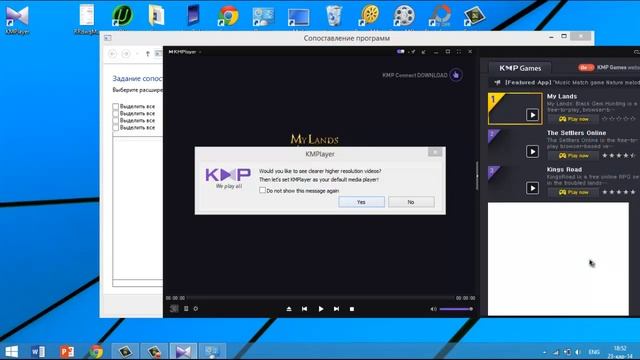This screenshot has height=360, width=640.
Task: Click Play now for The Settlers Online
Action: click(x=573, y=156)
